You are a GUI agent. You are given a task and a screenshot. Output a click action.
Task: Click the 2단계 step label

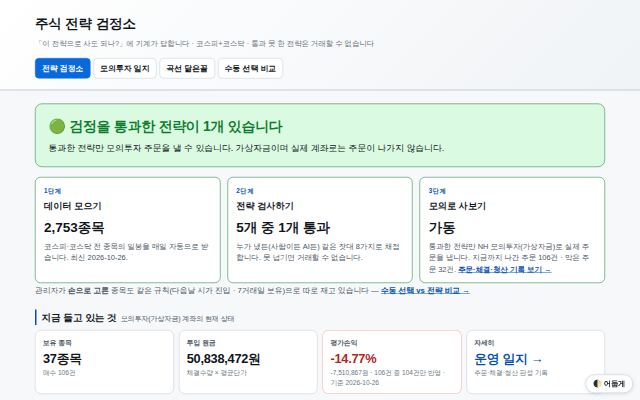click(244, 191)
